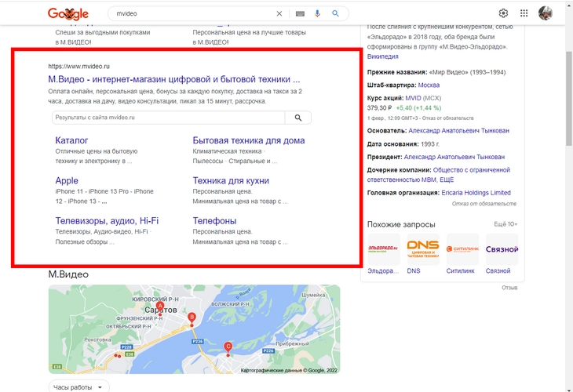The width and height of the screenshot is (573, 392).
Task: Click the Google logo
Action: coord(68,14)
